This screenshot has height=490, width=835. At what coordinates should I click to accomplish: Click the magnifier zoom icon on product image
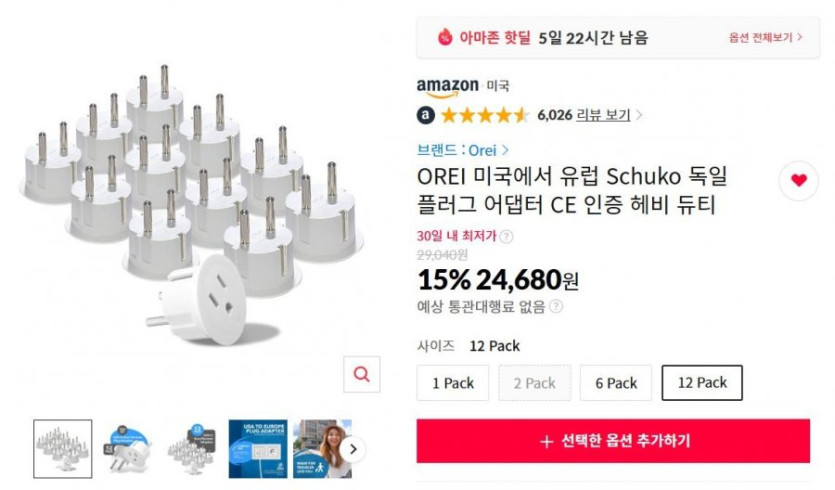(x=361, y=374)
